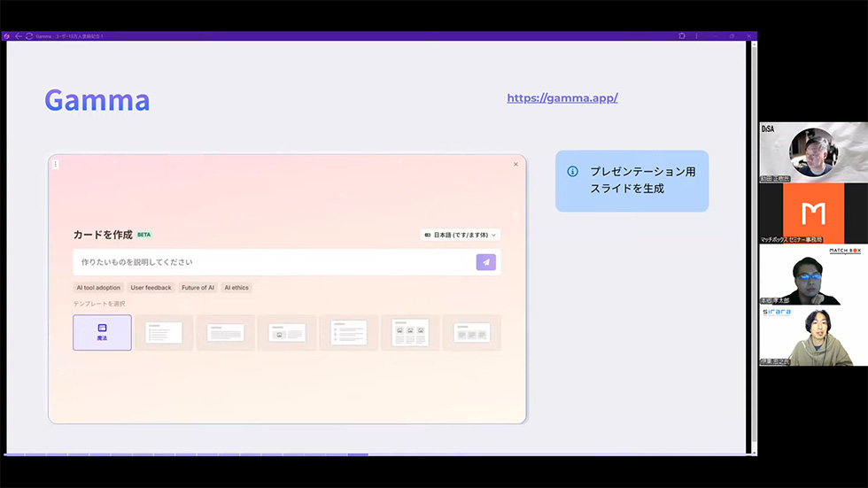
Task: Select the 'AI ethics' suggestion chip
Action: point(236,288)
